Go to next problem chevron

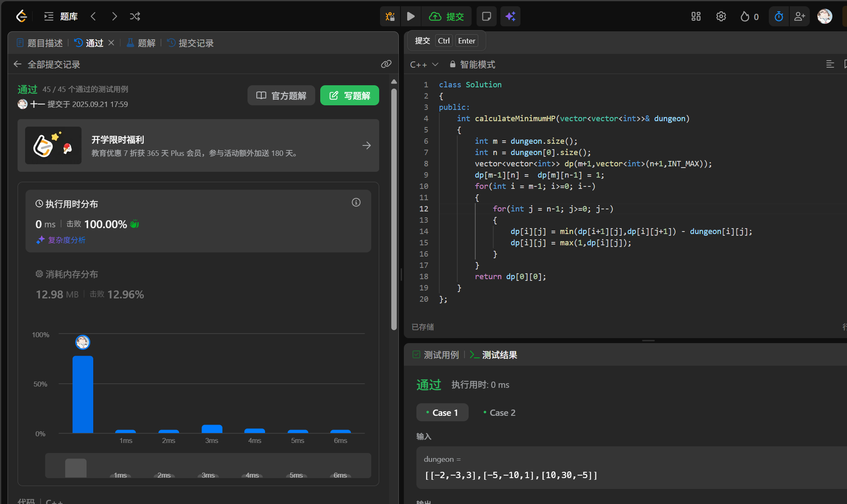click(115, 16)
